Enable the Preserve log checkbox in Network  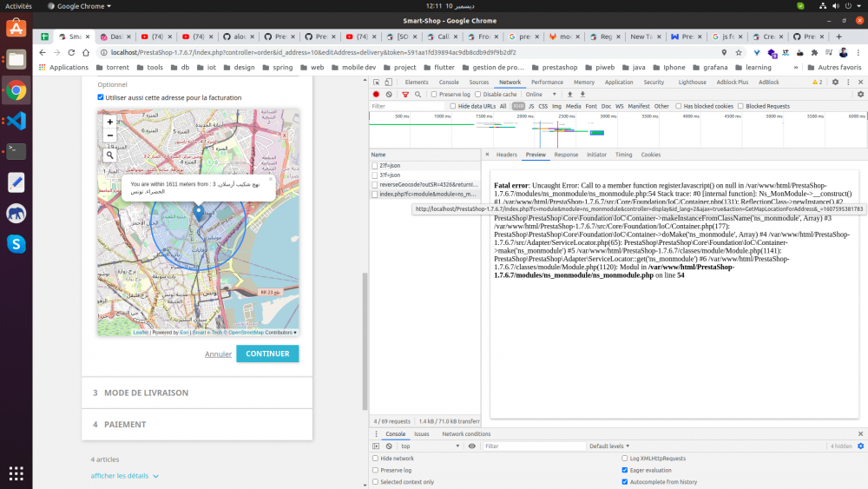pyautogui.click(x=434, y=94)
